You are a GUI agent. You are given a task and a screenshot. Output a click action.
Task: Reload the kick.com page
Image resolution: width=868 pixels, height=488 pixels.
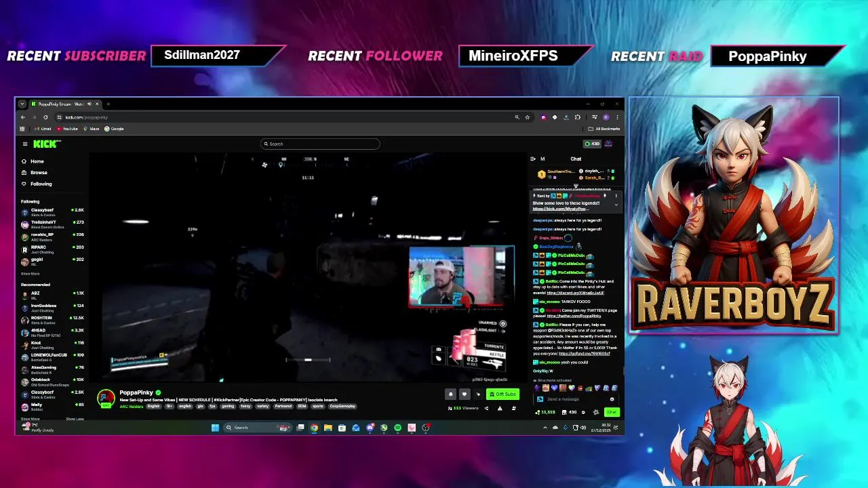click(45, 117)
